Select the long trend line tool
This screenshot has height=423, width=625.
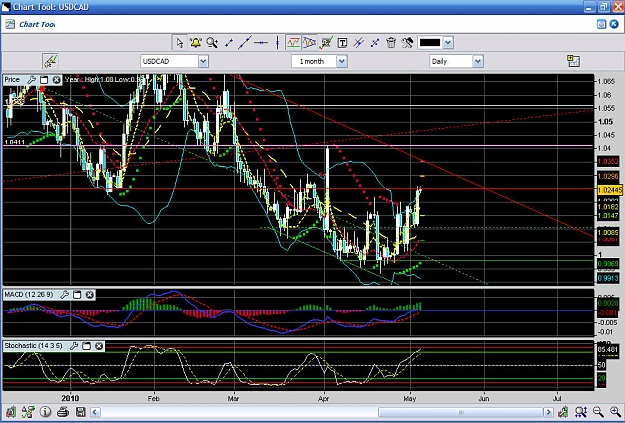pos(244,42)
